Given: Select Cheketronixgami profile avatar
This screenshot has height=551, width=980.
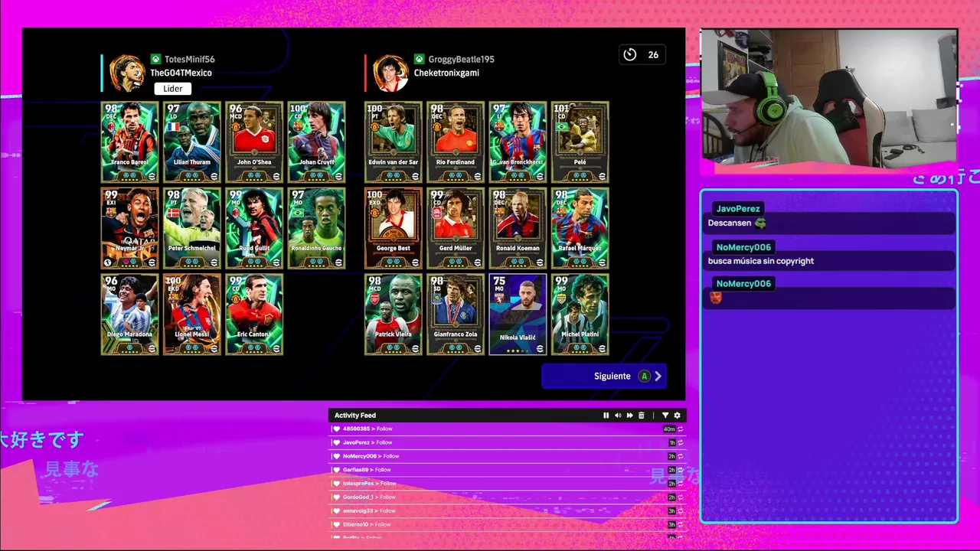Looking at the screenshot, I should [x=390, y=73].
